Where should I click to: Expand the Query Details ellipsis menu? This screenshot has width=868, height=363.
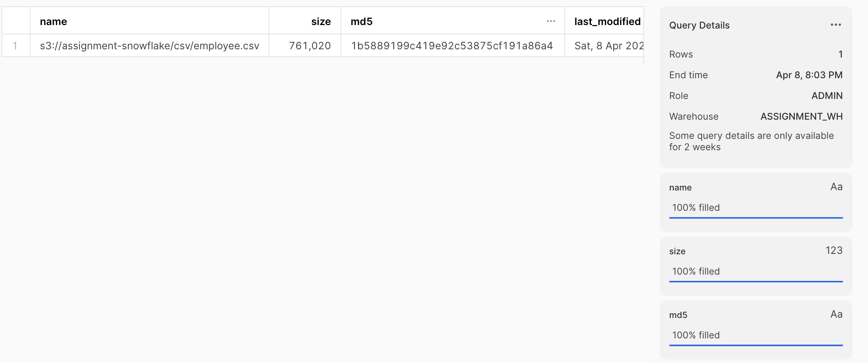pyautogui.click(x=836, y=24)
